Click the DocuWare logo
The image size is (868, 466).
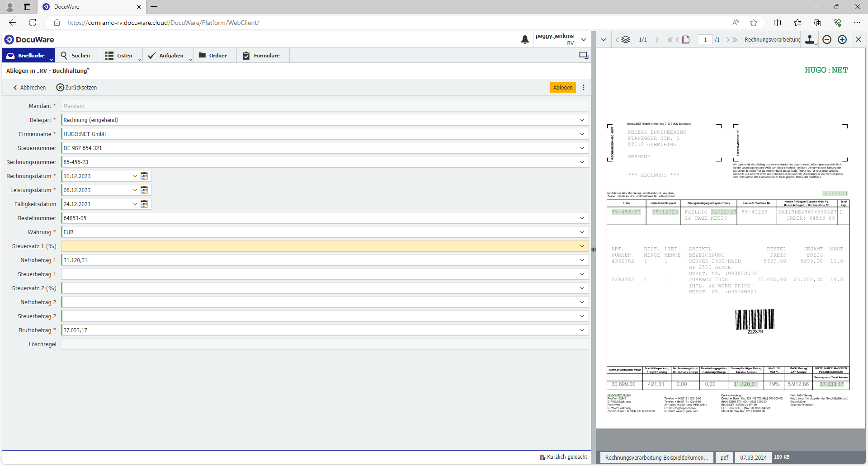tap(29, 39)
